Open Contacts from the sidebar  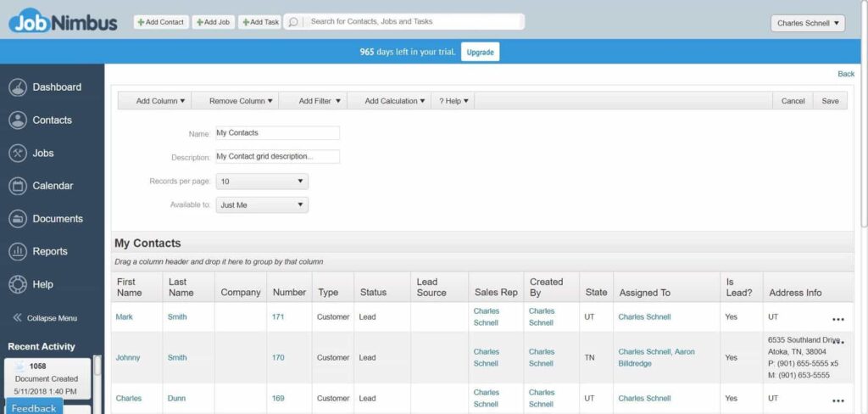52,120
